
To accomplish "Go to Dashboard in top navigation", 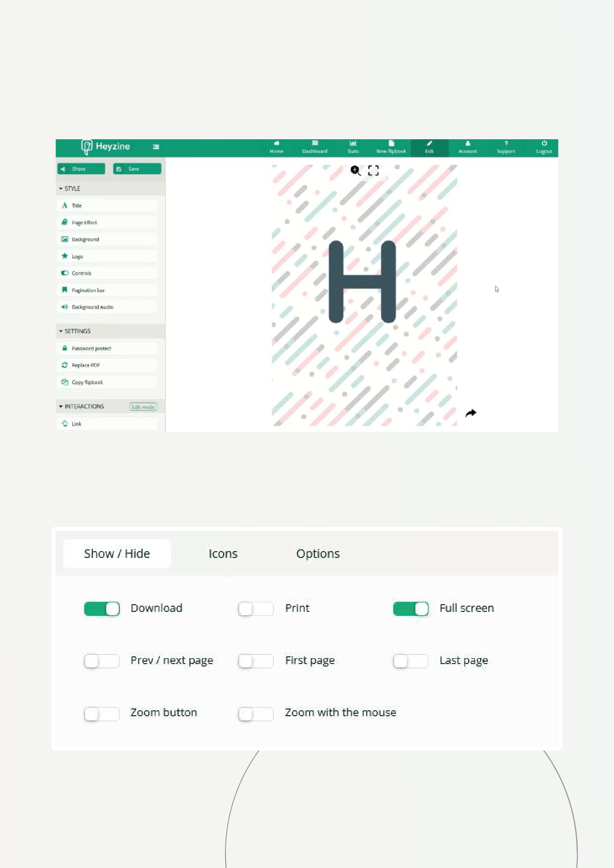I will 314,147.
